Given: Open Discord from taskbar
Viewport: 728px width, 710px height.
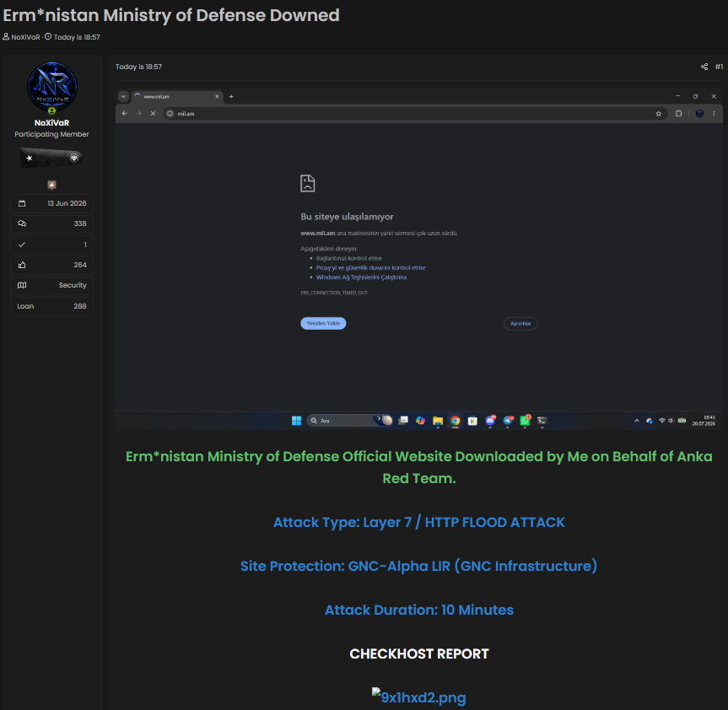Looking at the screenshot, I should click(x=490, y=421).
